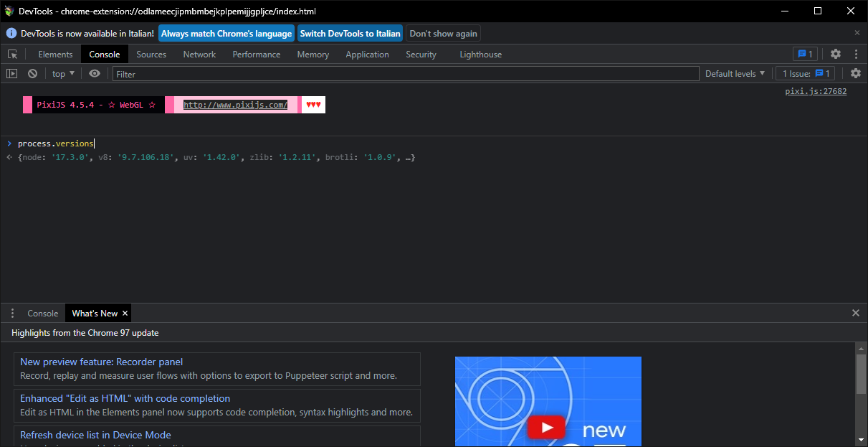Minimize the DevTools window
868x447 pixels.
[x=785, y=11]
